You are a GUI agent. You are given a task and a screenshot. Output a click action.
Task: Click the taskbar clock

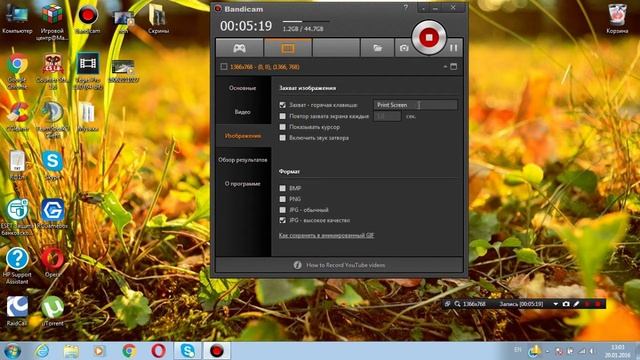point(618,351)
